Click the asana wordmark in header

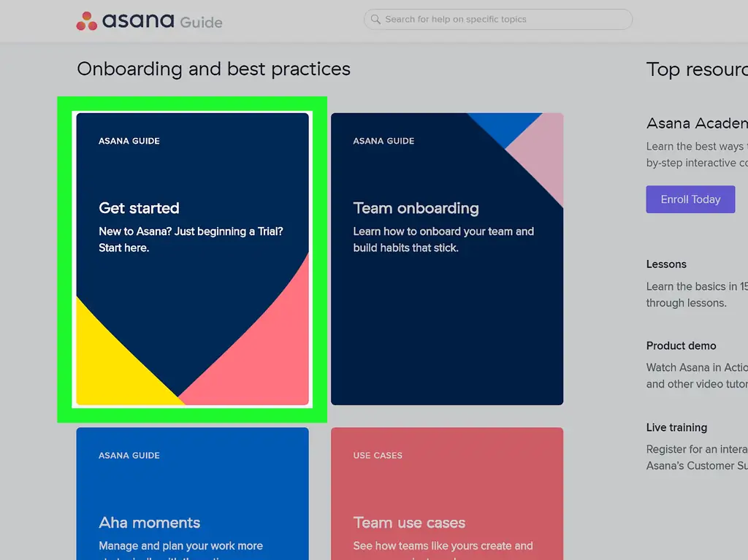click(138, 20)
